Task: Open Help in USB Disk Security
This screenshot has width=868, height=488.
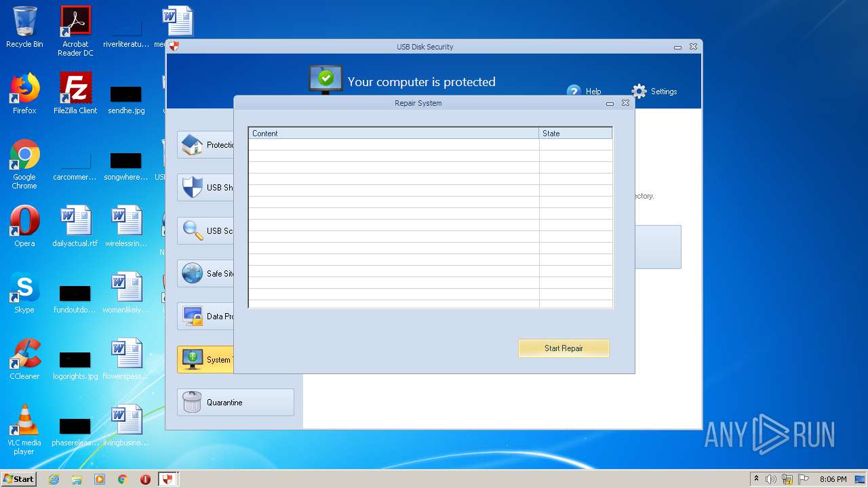Action: (x=584, y=91)
